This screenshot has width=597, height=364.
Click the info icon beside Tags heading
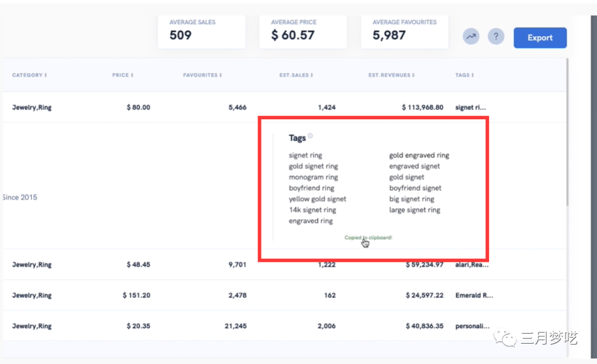pyautogui.click(x=311, y=136)
